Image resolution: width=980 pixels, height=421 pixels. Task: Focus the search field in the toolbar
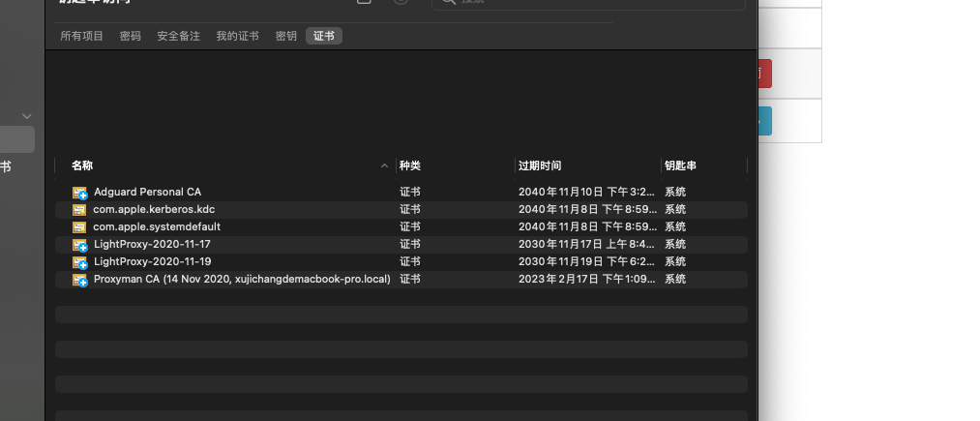tap(589, 2)
